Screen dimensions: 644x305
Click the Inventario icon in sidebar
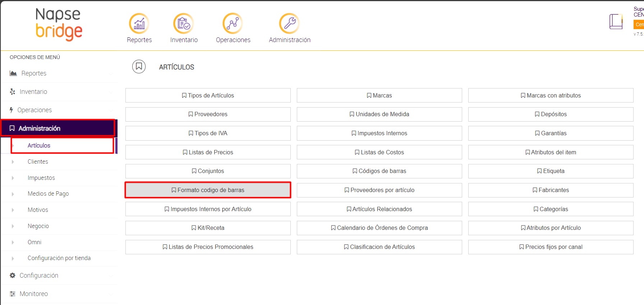pyautogui.click(x=13, y=92)
